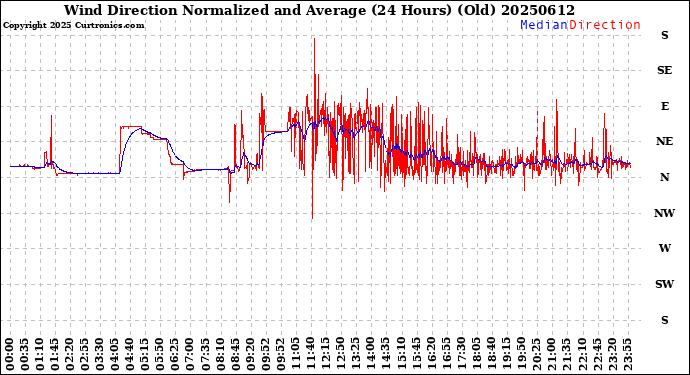Click the E direction axis label
This screenshot has width=690, height=375.
(664, 106)
